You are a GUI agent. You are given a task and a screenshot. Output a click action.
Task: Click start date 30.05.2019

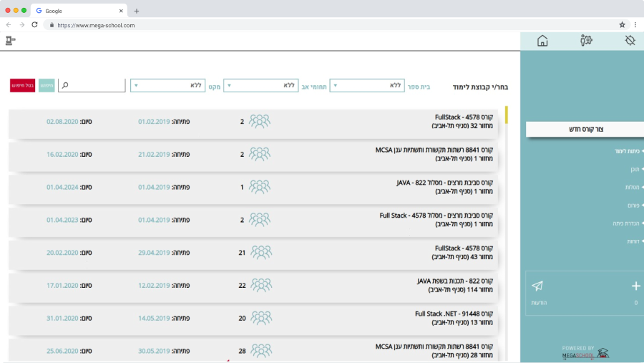(x=154, y=351)
